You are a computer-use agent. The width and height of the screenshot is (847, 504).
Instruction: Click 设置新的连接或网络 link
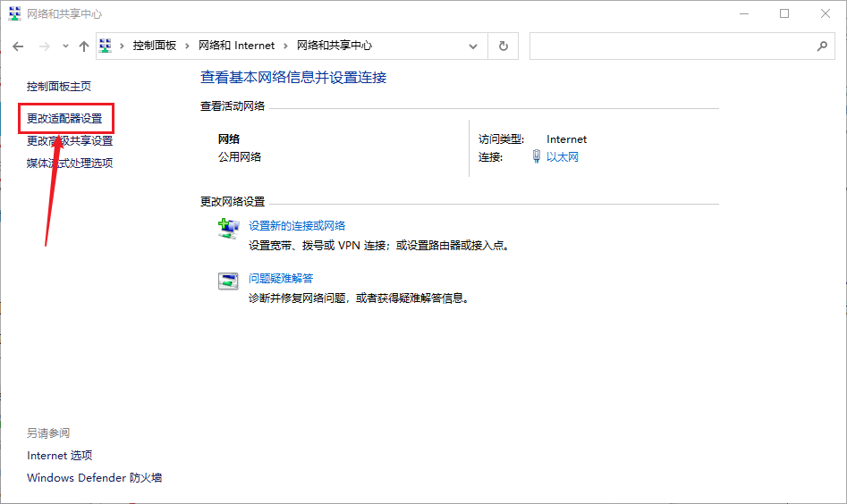297,225
